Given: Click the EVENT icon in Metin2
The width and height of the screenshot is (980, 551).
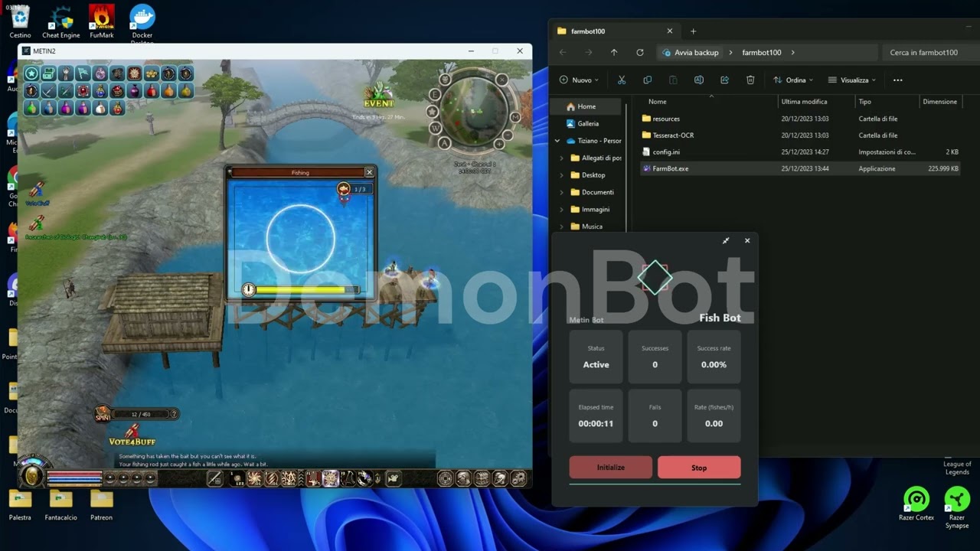Looking at the screenshot, I should coord(378,96).
